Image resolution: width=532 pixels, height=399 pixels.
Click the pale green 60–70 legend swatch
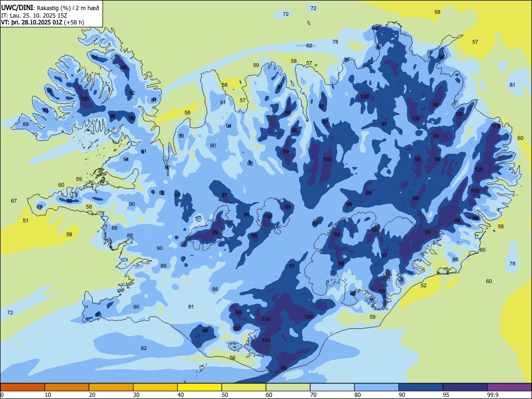(288, 387)
